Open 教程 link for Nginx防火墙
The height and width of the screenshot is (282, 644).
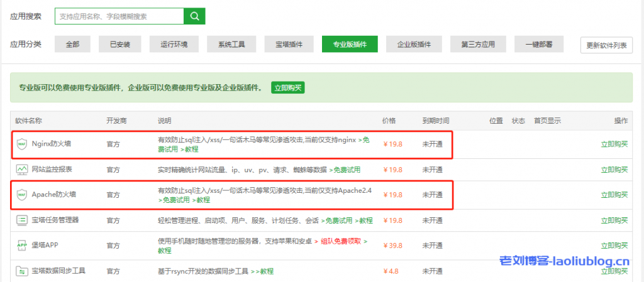(189, 149)
